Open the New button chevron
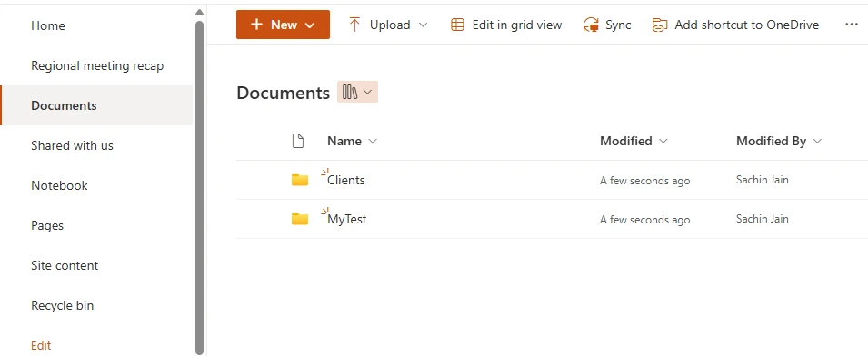Screen dimensions: 868x356 pyautogui.click(x=310, y=25)
